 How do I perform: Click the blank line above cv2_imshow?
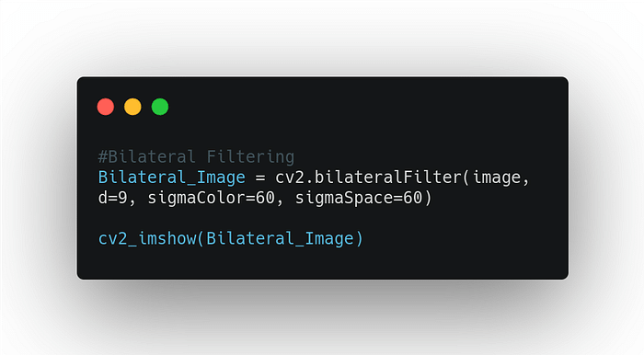click(x=322, y=218)
